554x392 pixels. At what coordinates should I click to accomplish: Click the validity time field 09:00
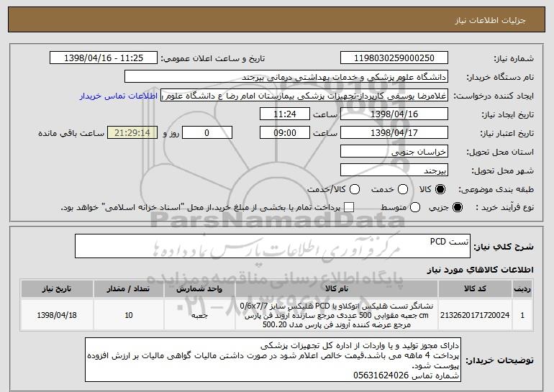[285, 133]
